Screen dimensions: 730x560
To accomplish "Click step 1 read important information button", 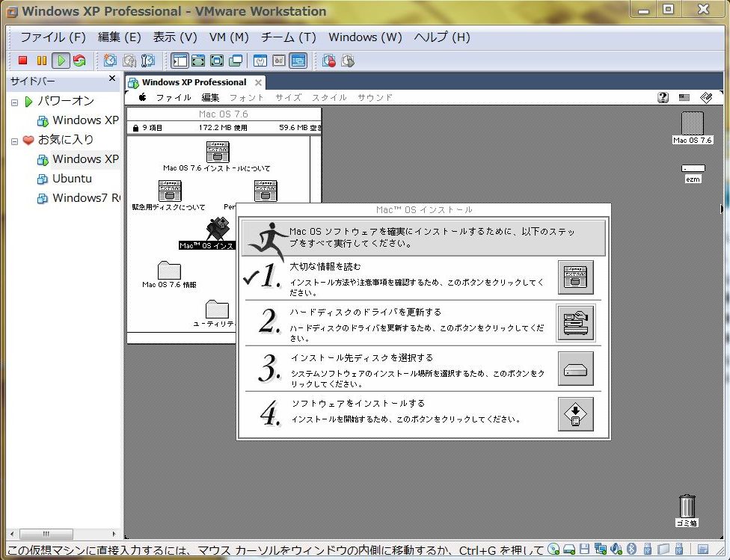I will (575, 277).
